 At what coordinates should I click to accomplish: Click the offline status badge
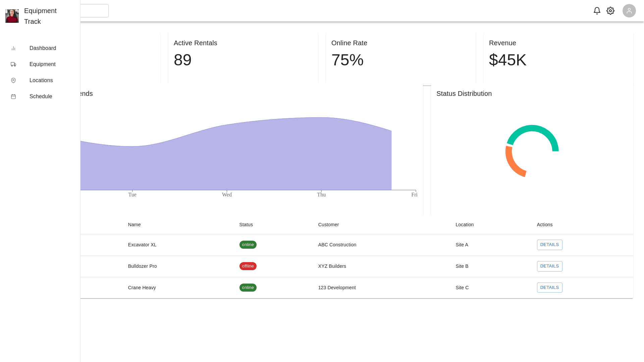[x=248, y=266]
